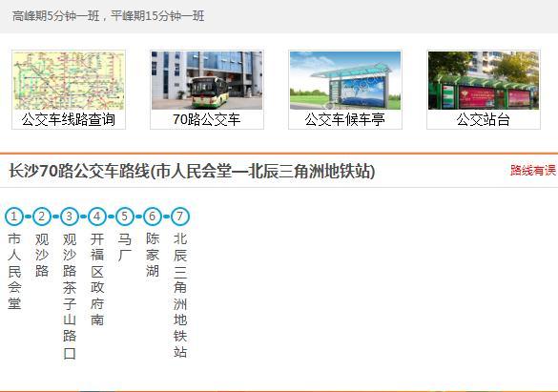The width and height of the screenshot is (558, 392).
Task: Select stop number 2 circle icon
Action: coord(42,217)
